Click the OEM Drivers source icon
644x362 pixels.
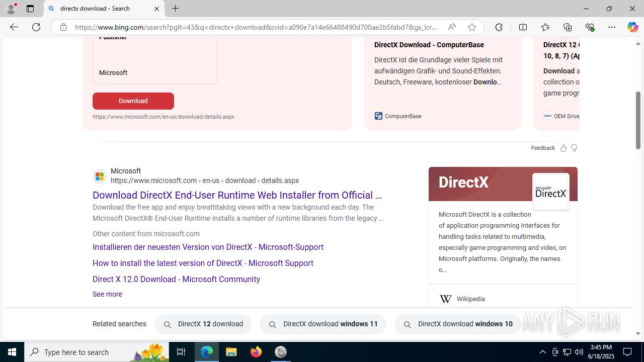point(547,116)
